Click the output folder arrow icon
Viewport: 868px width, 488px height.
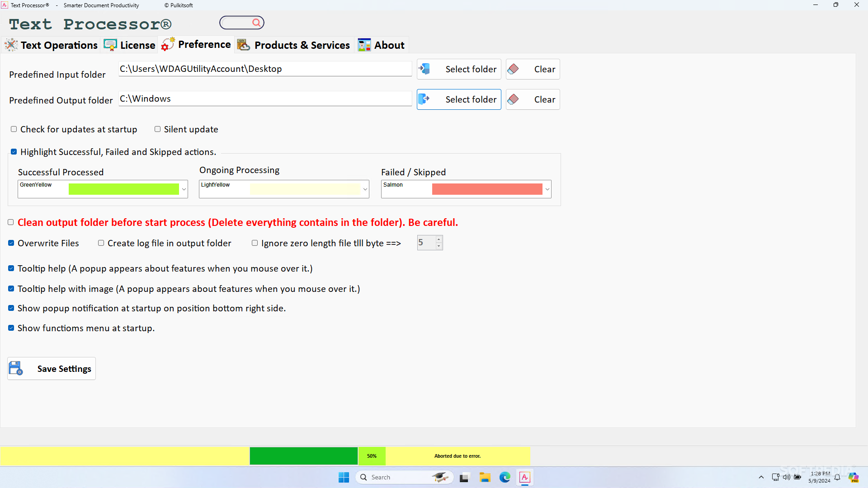click(424, 99)
